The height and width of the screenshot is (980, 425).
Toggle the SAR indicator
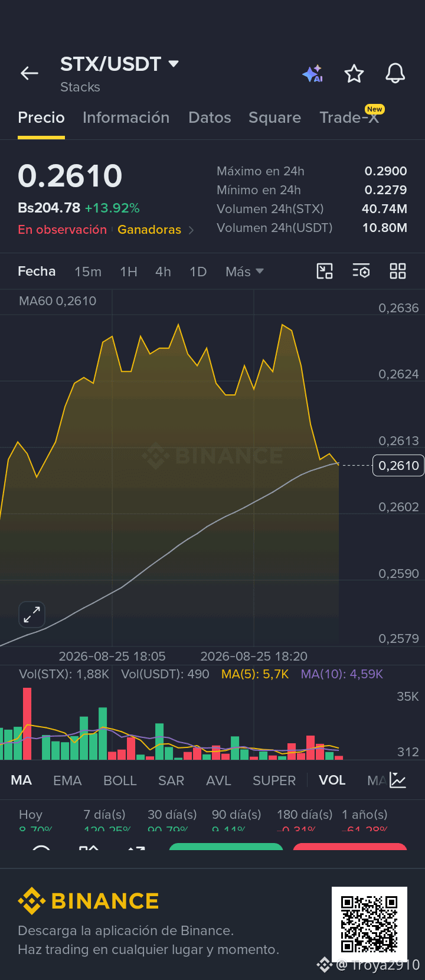[171, 780]
